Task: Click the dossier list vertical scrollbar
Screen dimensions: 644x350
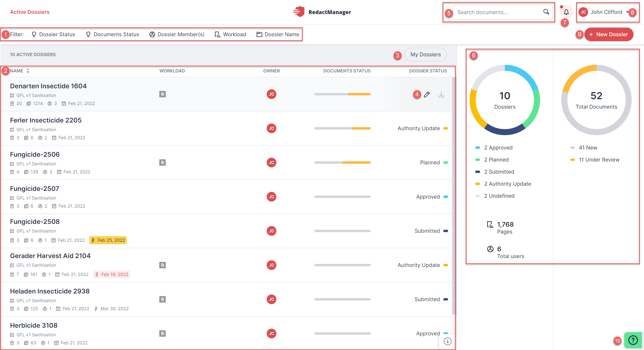Action: coord(454,196)
